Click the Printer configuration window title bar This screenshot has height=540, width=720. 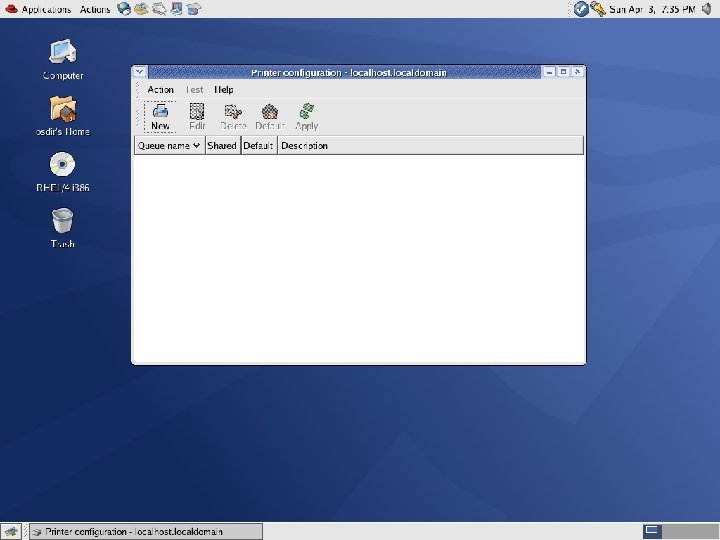(344, 72)
